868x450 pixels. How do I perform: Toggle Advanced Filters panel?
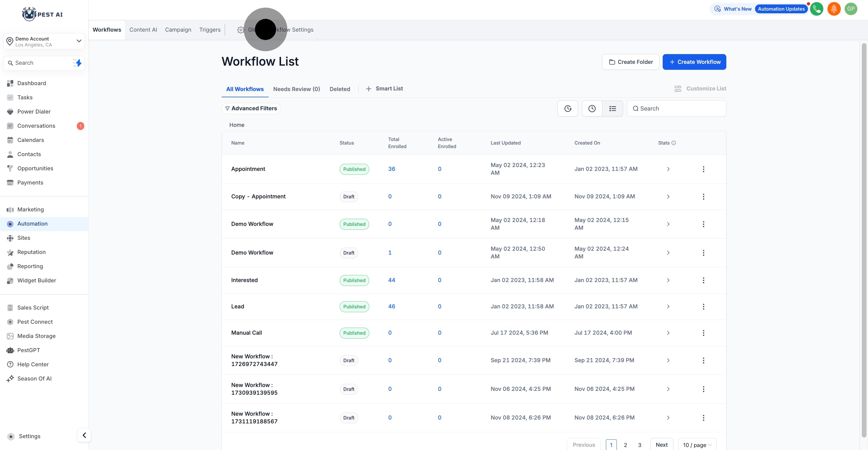point(251,108)
